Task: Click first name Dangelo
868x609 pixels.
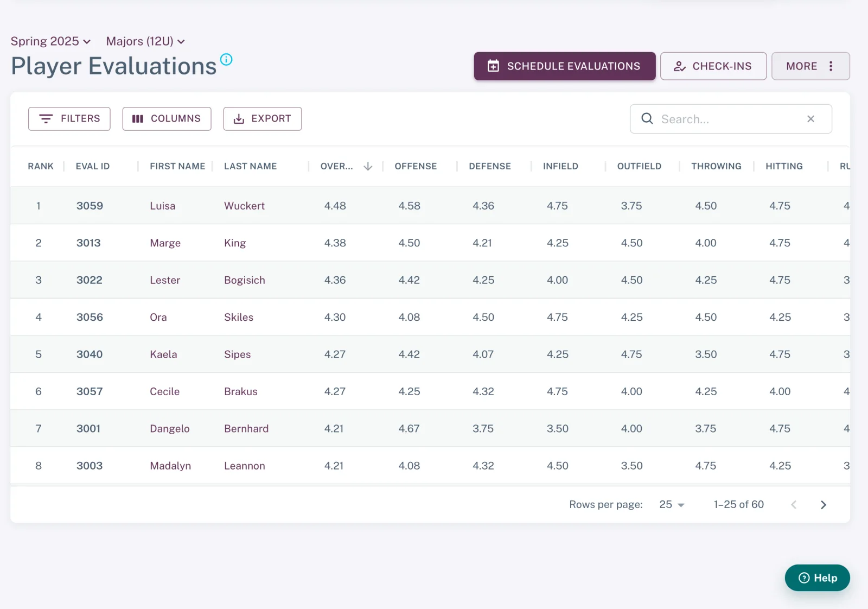Action: click(170, 429)
